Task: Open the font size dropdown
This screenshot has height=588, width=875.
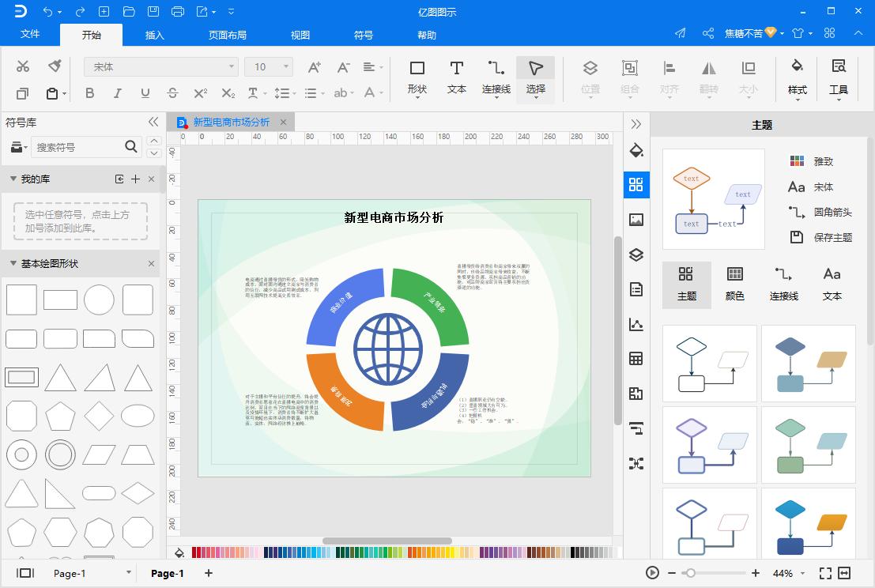Action: (x=269, y=67)
